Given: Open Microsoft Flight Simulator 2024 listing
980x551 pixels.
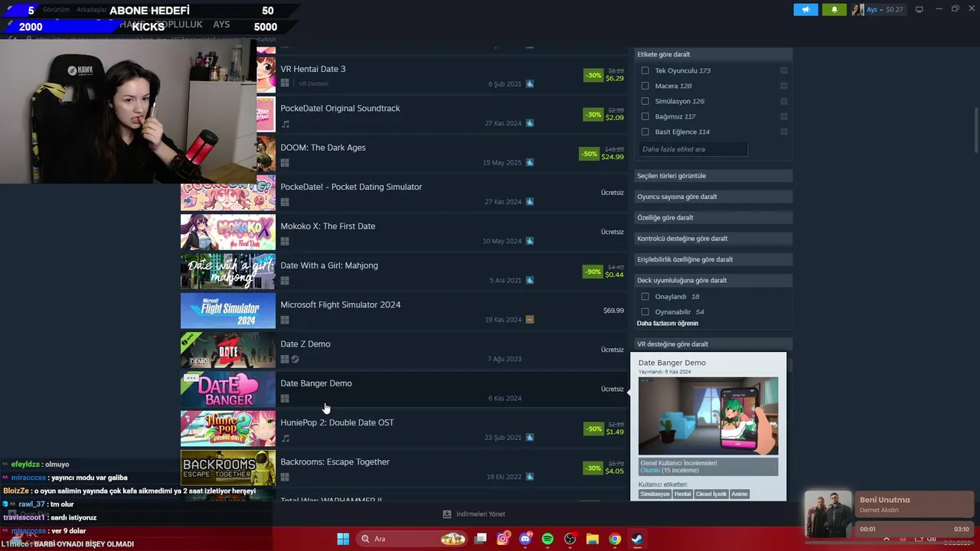Looking at the screenshot, I should tap(404, 311).
